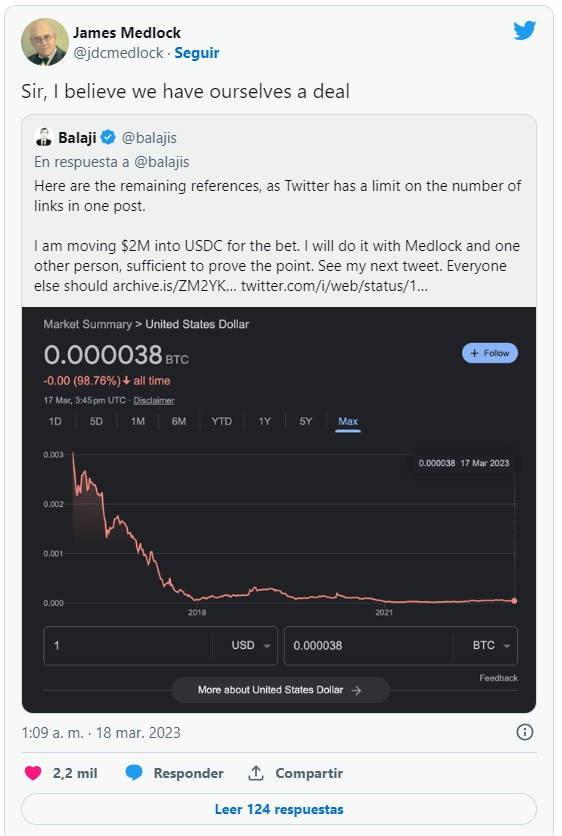
Task: Click the chart's final data point marker
Action: tap(514, 601)
